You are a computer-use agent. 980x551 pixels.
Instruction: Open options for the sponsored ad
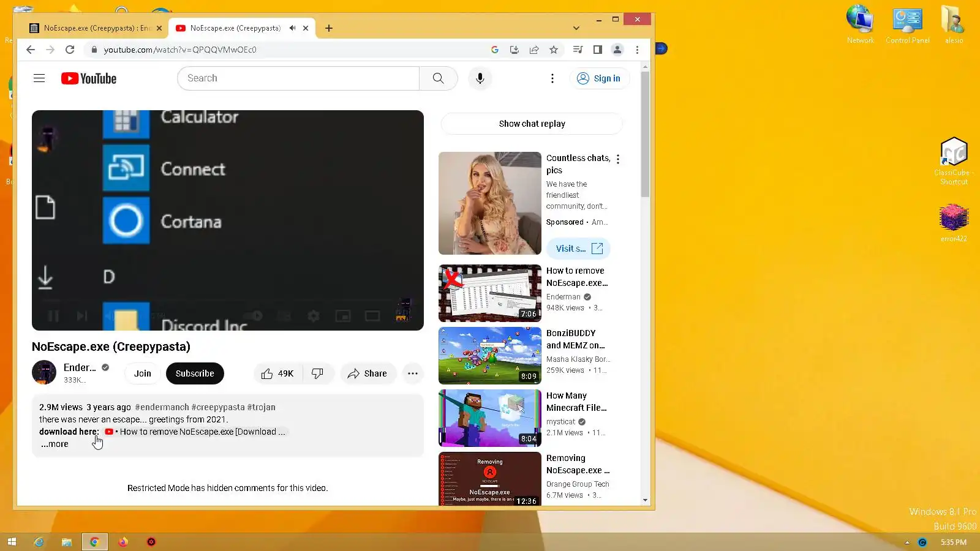point(618,159)
